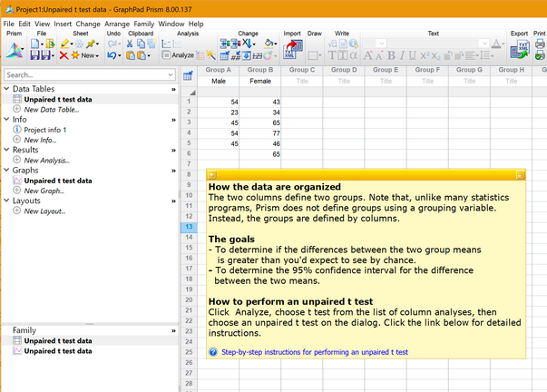The width and height of the screenshot is (547, 392).
Task: Click the Group A column header
Action: coord(218,69)
